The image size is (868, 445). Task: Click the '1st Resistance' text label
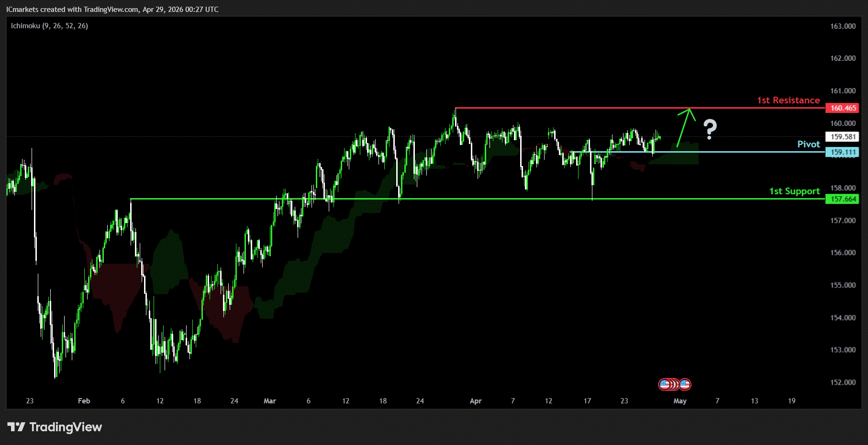(x=788, y=100)
